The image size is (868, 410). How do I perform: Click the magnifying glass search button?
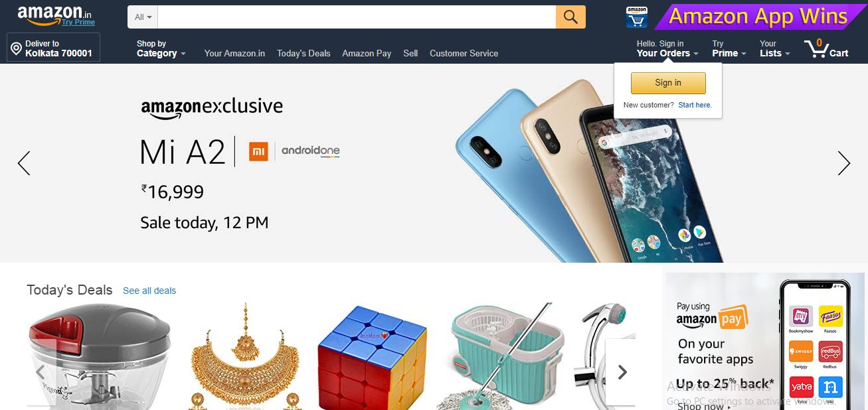pos(570,17)
